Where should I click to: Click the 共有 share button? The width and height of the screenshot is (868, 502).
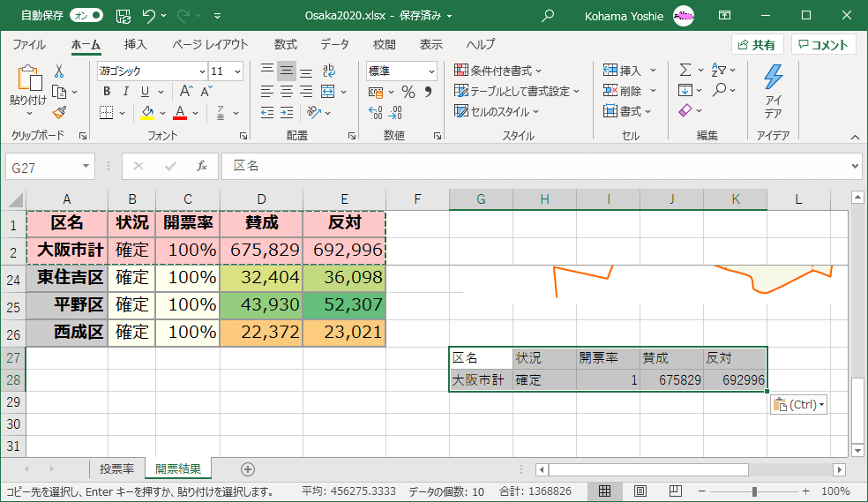pyautogui.click(x=757, y=45)
